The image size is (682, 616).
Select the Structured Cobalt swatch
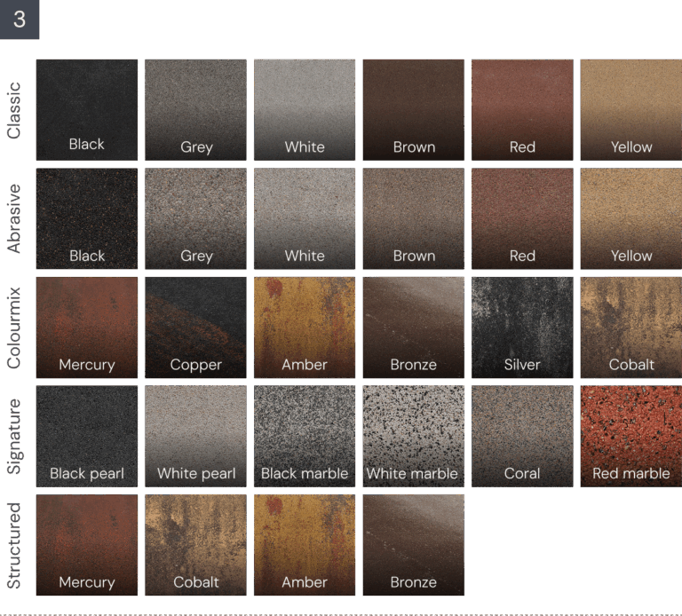click(195, 545)
